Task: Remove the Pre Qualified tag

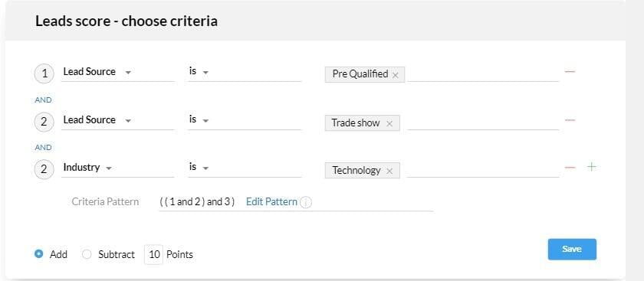Action: 395,75
